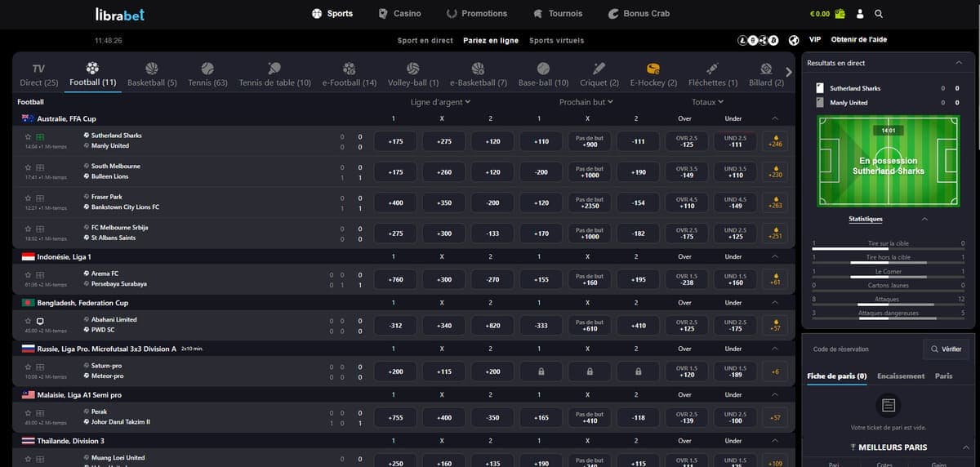
Task: Click the live pitch possession widget
Action: click(x=888, y=161)
